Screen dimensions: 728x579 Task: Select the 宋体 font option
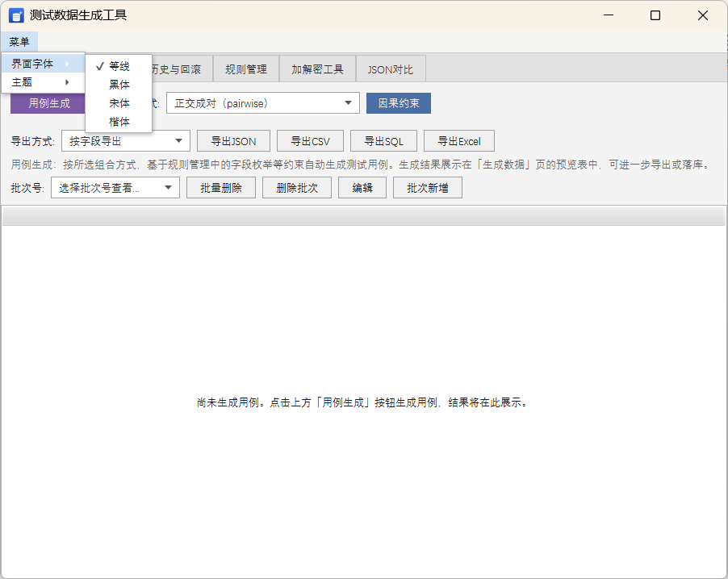119,103
